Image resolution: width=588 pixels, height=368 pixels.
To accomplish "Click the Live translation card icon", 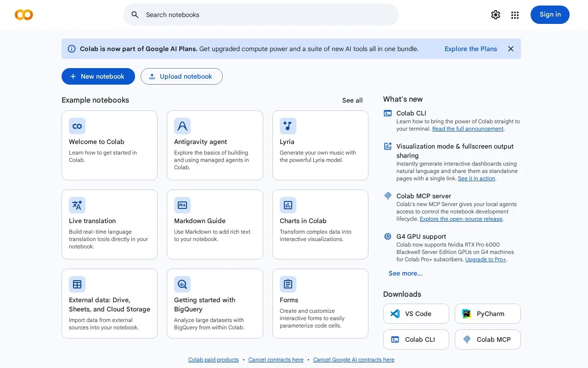I will (x=77, y=205).
